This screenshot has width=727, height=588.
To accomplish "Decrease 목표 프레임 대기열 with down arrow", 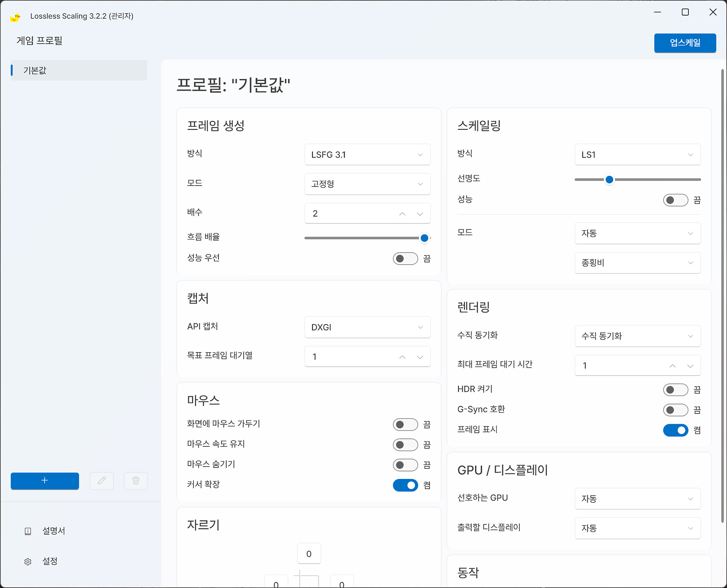I will 420,357.
